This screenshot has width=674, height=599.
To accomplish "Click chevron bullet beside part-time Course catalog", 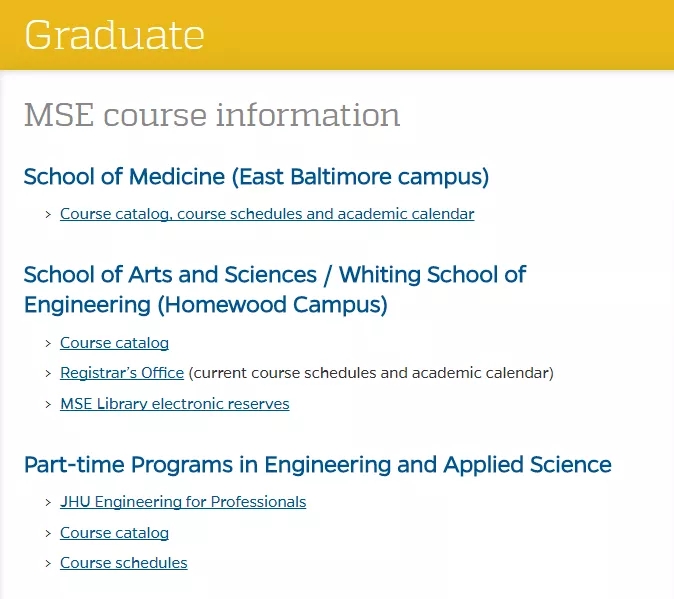I will click(x=48, y=533).
